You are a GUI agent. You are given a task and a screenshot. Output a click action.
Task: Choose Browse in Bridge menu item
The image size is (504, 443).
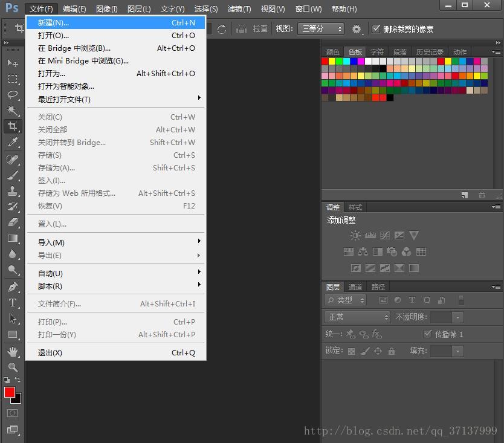point(115,48)
